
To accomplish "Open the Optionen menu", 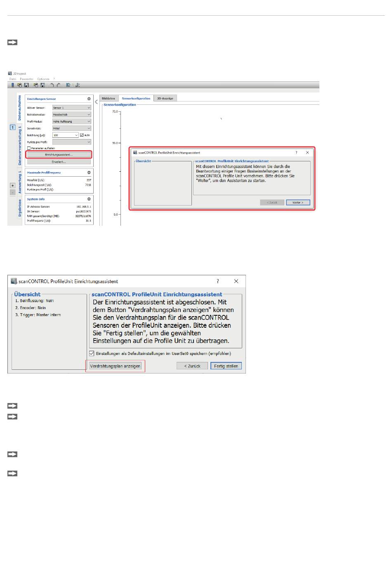I will 43,79.
